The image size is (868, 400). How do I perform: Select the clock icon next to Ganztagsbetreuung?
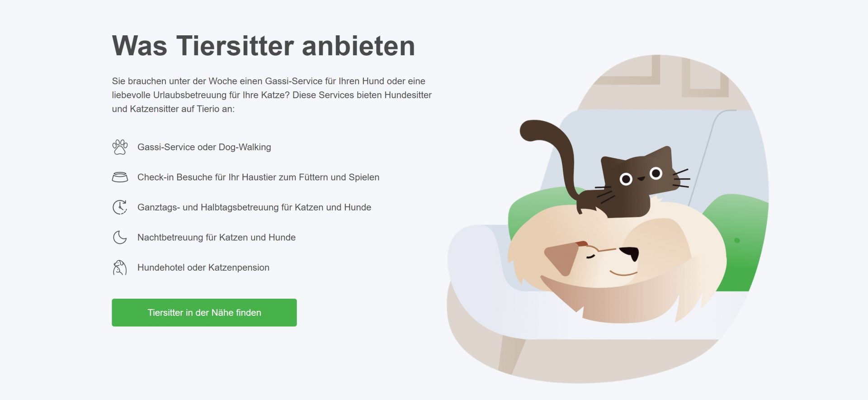(120, 207)
